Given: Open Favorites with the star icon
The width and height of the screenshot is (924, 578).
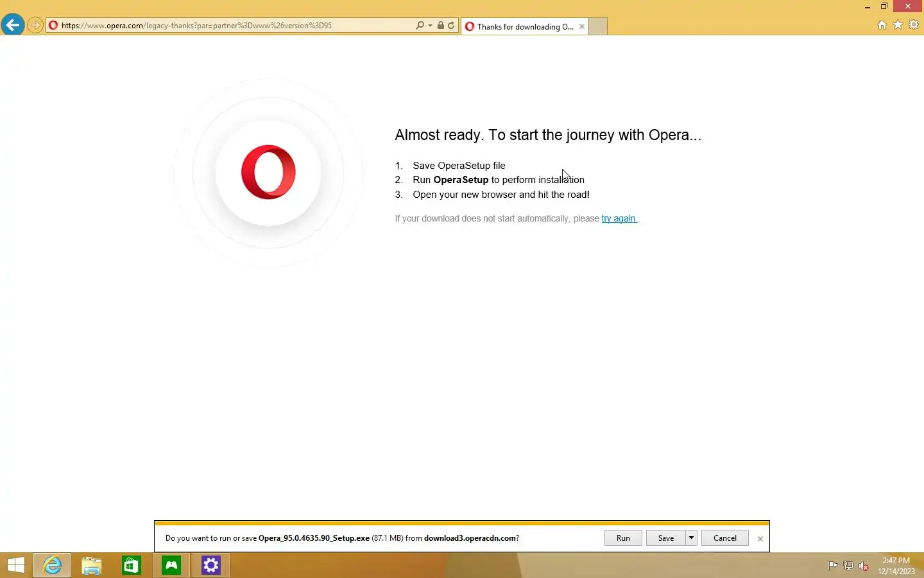Looking at the screenshot, I should (x=898, y=25).
